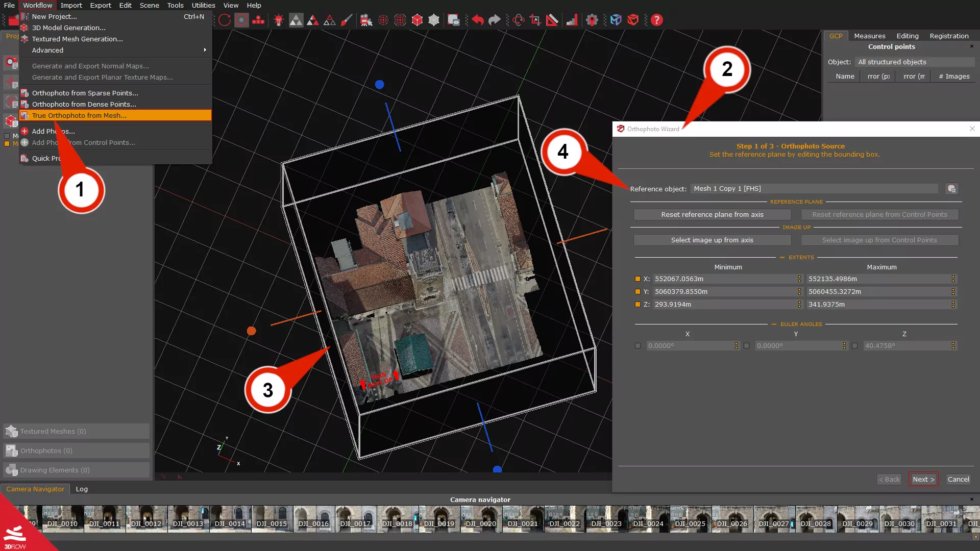Click the Cancel button in wizard
This screenshot has height=551, width=980.
959,479
